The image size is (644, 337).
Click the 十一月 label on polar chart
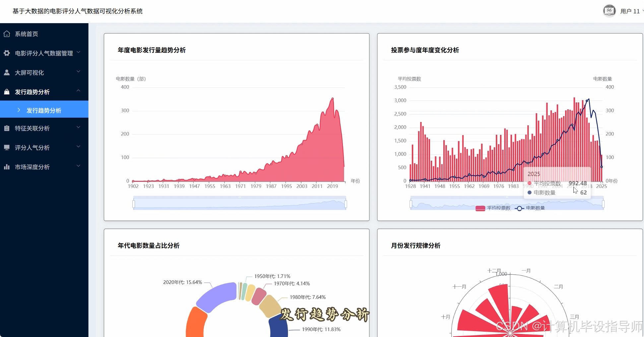(x=459, y=287)
